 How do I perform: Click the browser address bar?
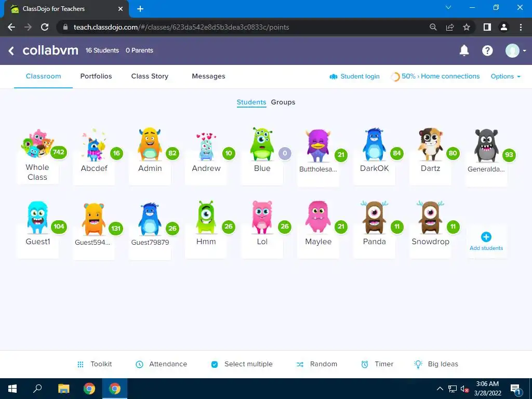[x=241, y=27]
